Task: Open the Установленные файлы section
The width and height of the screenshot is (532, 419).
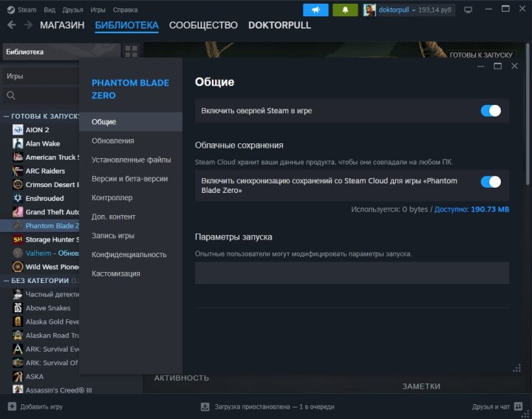Action: pos(131,160)
